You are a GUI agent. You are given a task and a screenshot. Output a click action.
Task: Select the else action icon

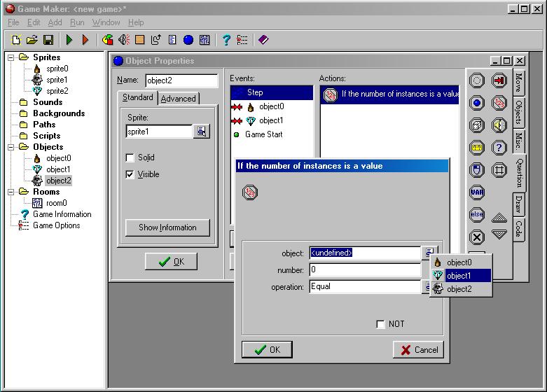click(x=476, y=215)
